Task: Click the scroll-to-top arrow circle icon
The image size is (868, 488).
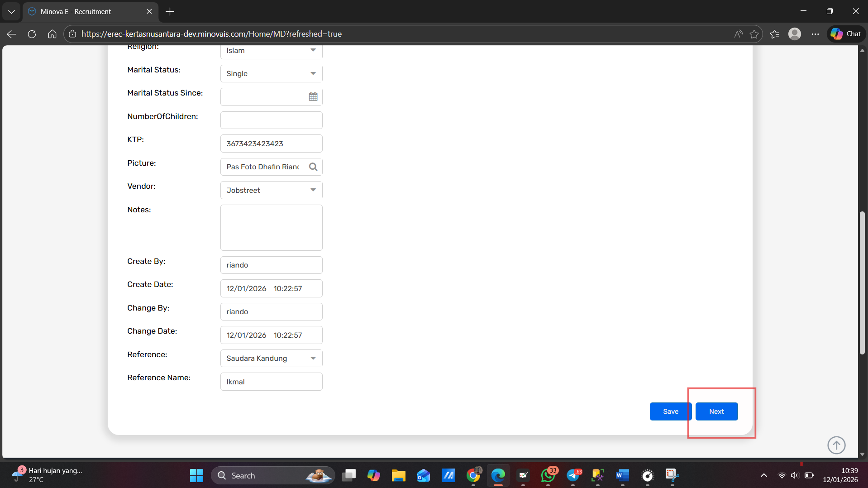Action: [x=836, y=445]
